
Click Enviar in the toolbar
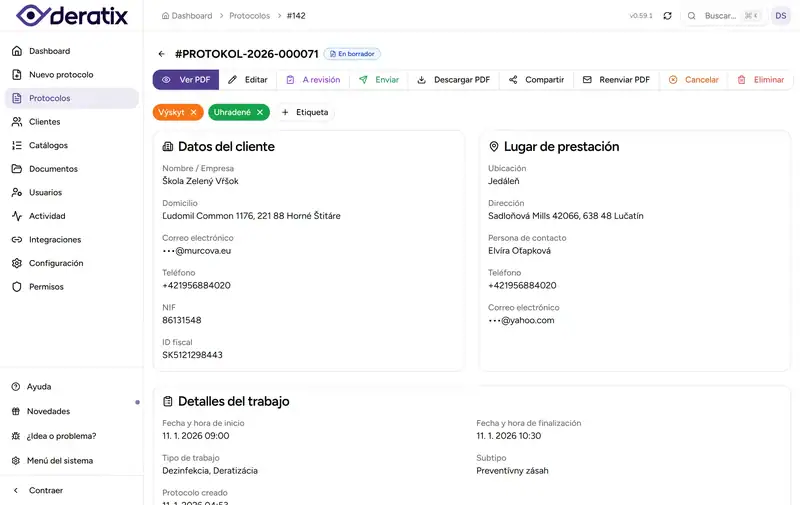tap(379, 80)
